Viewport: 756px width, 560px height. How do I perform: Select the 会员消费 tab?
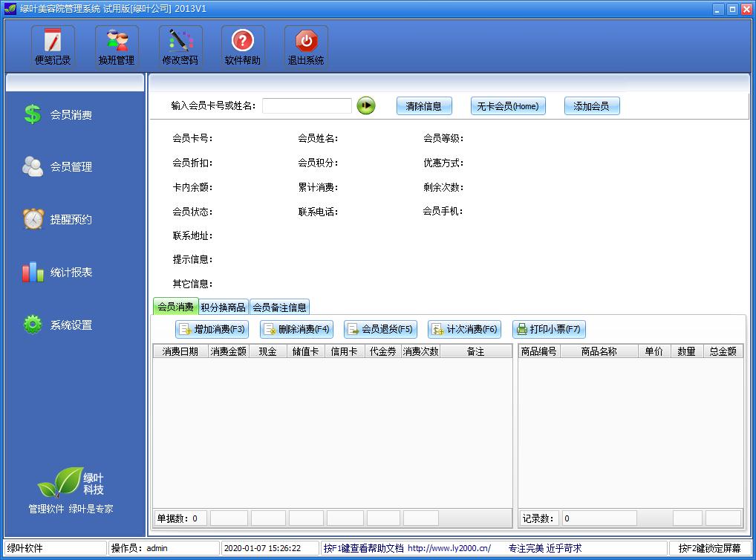coord(176,306)
